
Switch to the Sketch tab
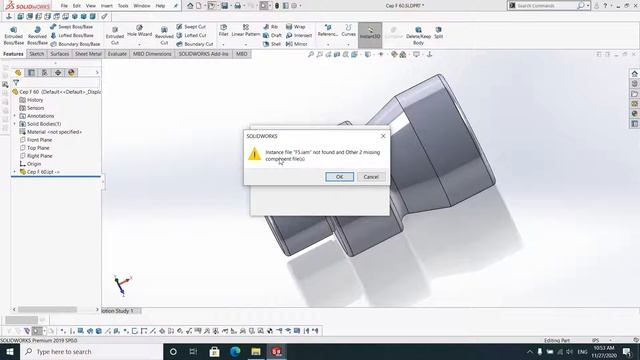click(36, 54)
